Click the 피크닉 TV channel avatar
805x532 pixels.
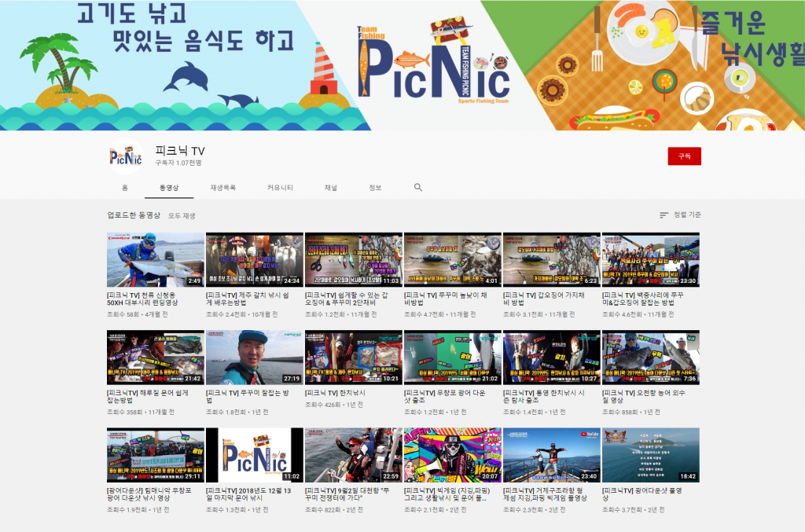click(x=126, y=156)
